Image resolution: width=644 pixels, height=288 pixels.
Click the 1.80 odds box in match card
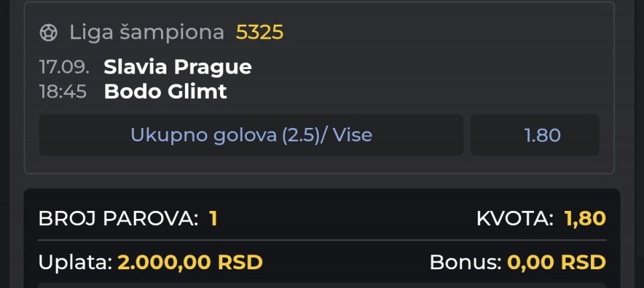(x=535, y=135)
